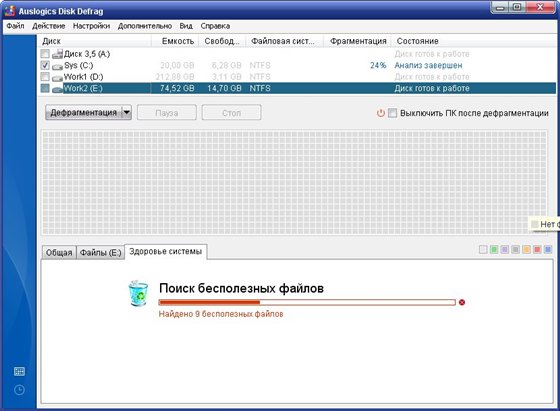Click the purple legend color swatch
Screen dimensions: 560x411
click(x=504, y=250)
